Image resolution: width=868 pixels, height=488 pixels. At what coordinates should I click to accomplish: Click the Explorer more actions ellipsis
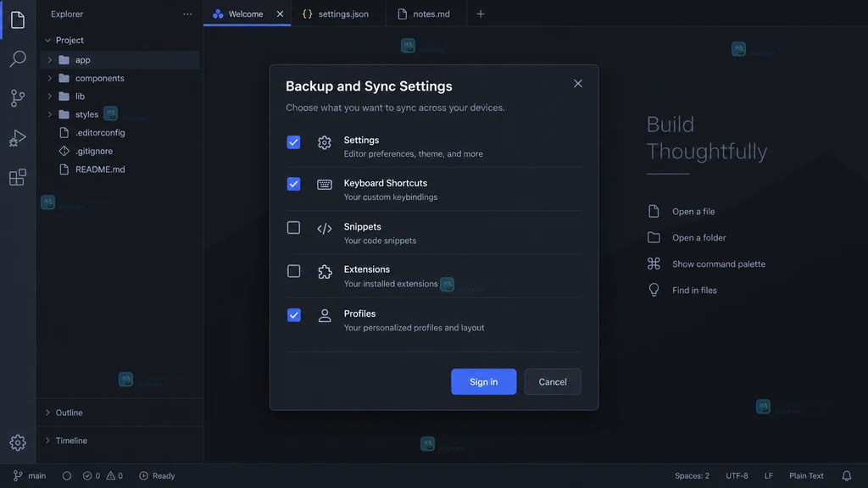(x=187, y=14)
